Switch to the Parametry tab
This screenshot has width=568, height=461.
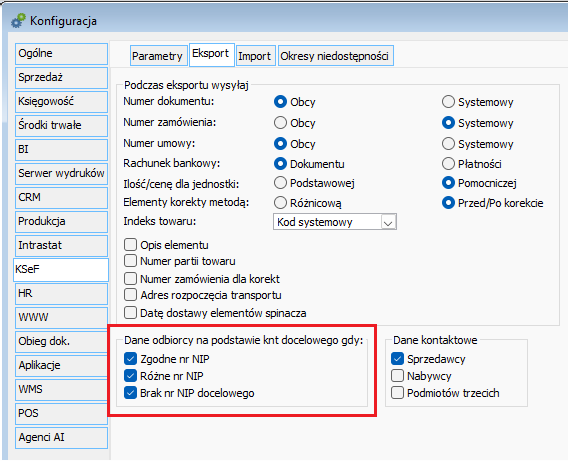click(x=158, y=56)
